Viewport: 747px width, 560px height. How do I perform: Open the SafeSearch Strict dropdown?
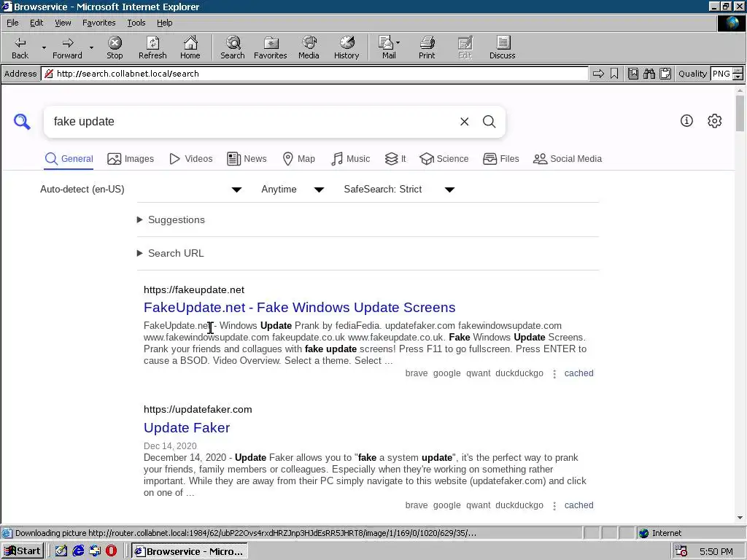pos(399,190)
